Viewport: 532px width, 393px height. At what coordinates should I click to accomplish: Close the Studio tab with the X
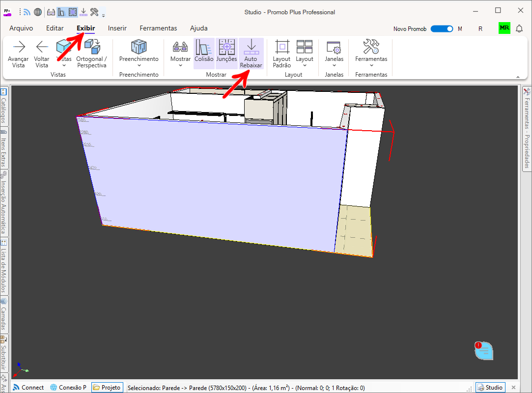(x=513, y=387)
